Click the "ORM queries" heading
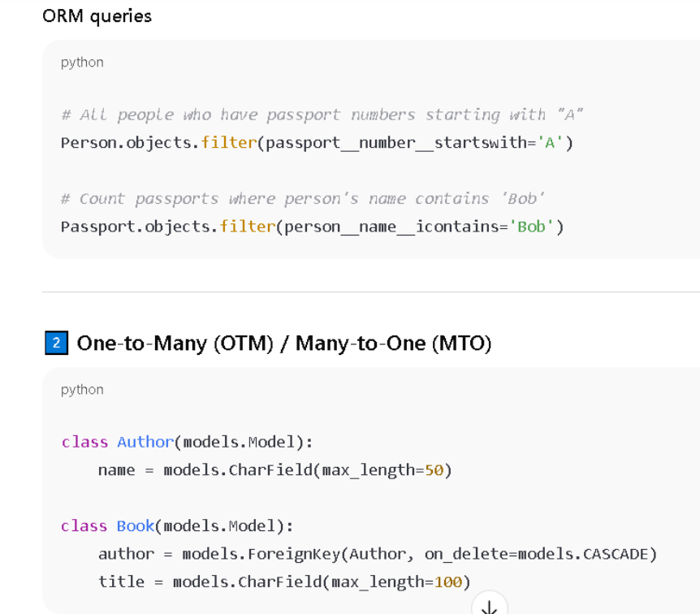This screenshot has height=614, width=700. pyautogui.click(x=97, y=15)
